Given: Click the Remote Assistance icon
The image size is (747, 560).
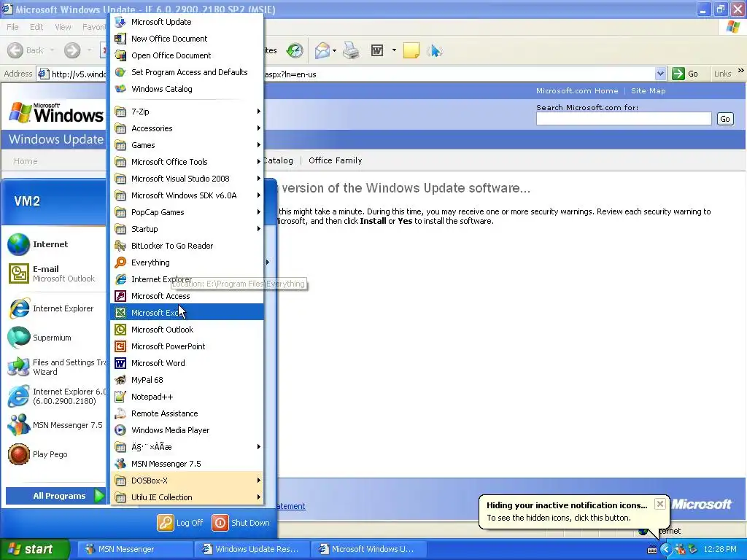Looking at the screenshot, I should (x=120, y=413).
